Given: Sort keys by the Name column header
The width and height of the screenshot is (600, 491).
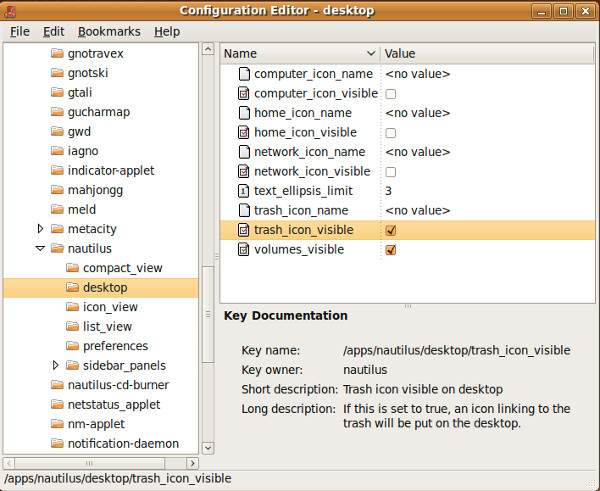Looking at the screenshot, I should pyautogui.click(x=300, y=54).
